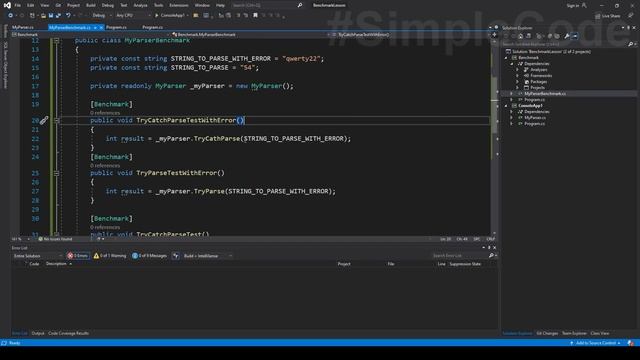Open the Extensions menu

[x=179, y=5]
